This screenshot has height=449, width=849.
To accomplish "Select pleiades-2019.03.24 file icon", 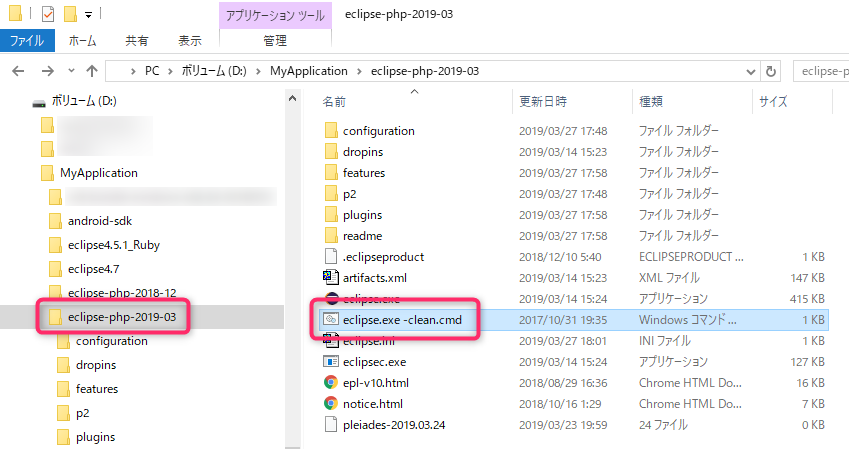I will (x=331, y=425).
